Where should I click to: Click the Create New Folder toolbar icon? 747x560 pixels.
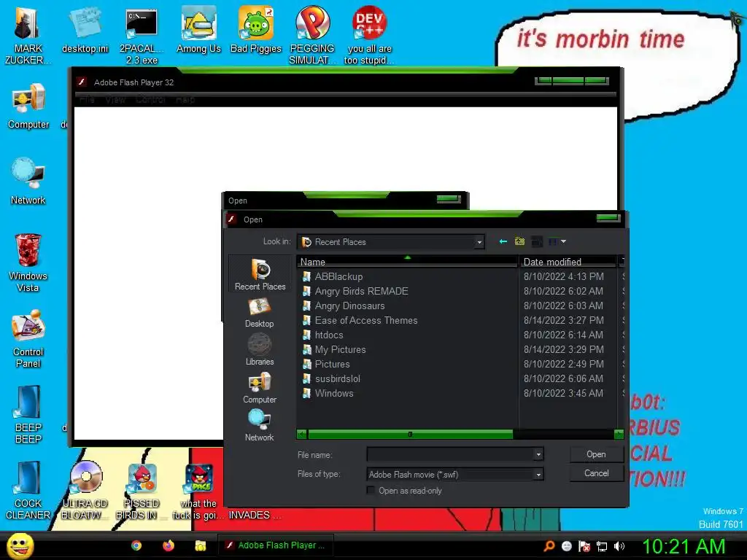tap(537, 241)
